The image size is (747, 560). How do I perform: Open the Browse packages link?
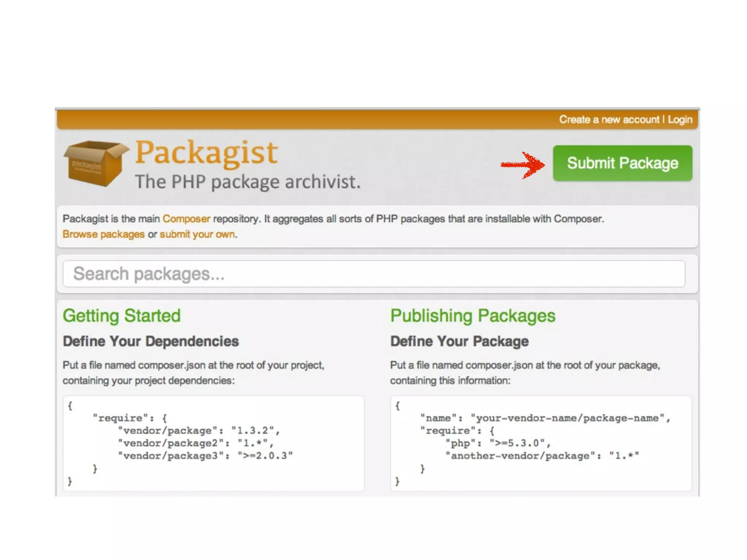pos(104,234)
